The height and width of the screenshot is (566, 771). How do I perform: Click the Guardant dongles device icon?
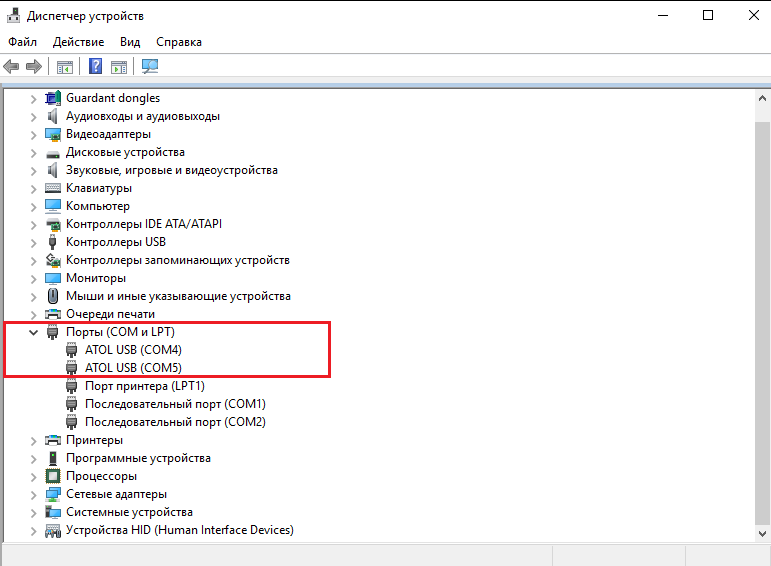[x=54, y=98]
